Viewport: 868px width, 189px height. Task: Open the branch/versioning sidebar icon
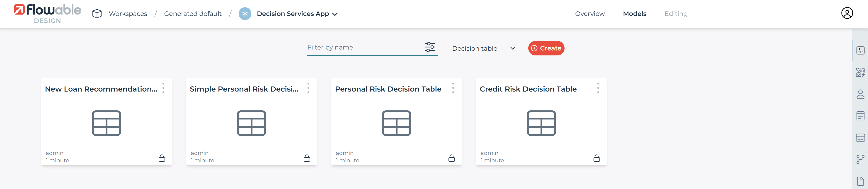tap(860, 159)
